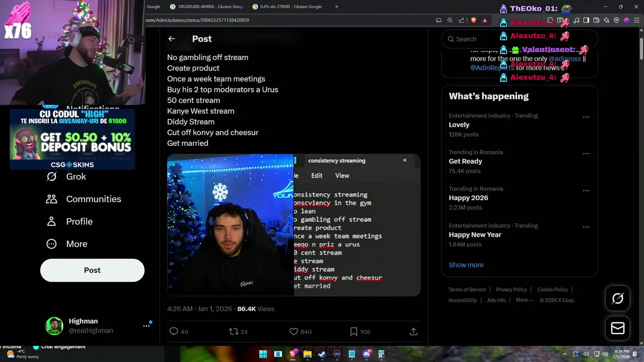The height and width of the screenshot is (362, 644).
Task: Open the Brave playlist music note icon
Action: 576,20
